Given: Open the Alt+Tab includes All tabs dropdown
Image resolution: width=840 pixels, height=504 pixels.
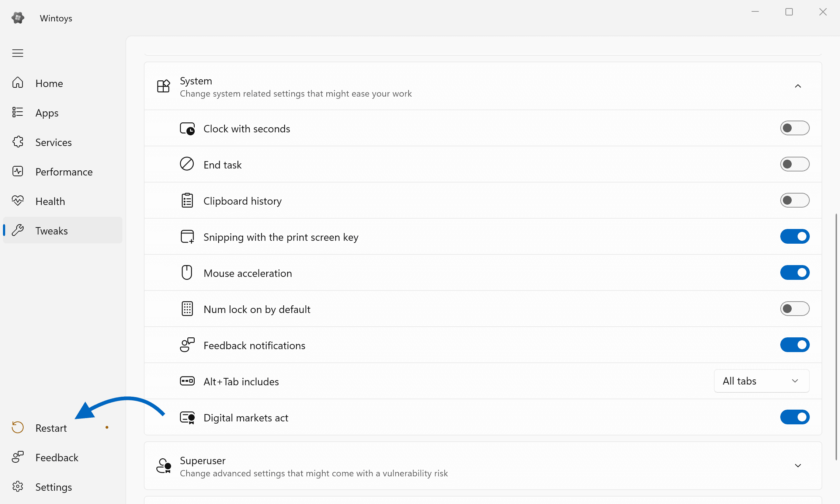Looking at the screenshot, I should [761, 381].
